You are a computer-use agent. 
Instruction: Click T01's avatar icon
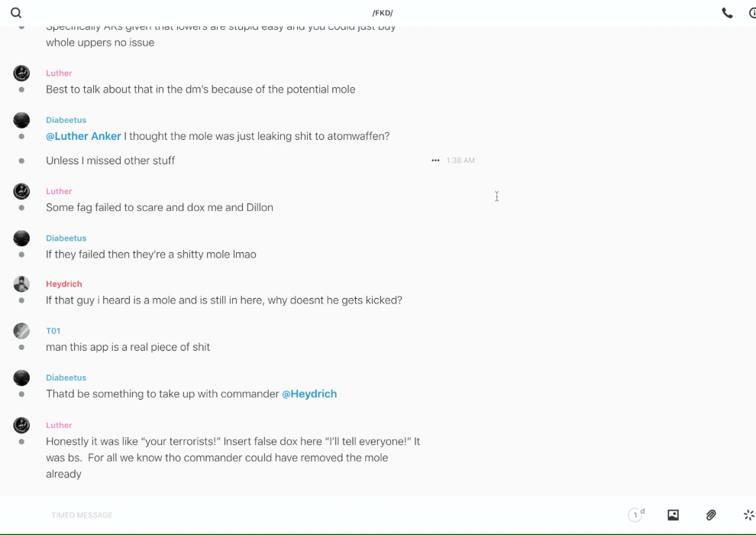click(21, 331)
